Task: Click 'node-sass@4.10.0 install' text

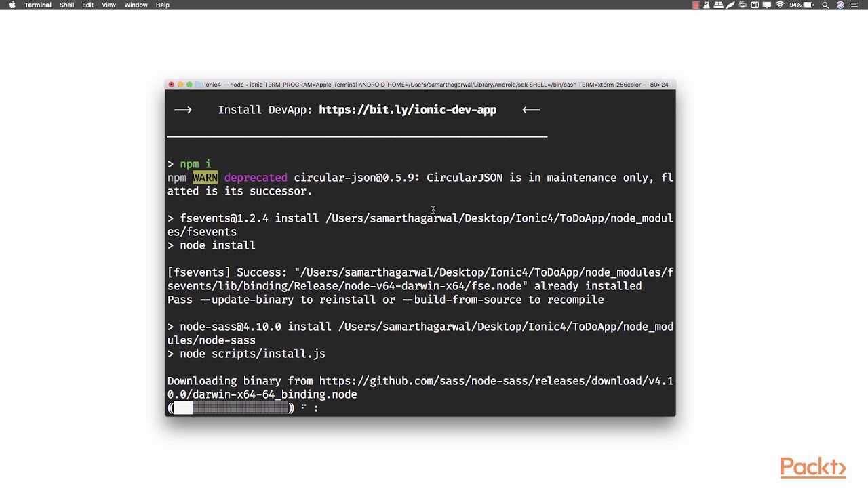Action: point(256,327)
